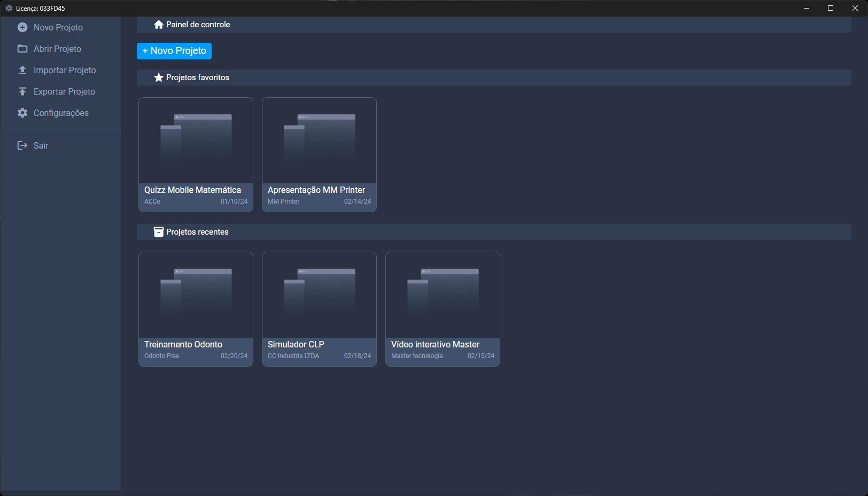Select the star icon beside Projetos favoritos
This screenshot has width=868, height=496.
158,77
